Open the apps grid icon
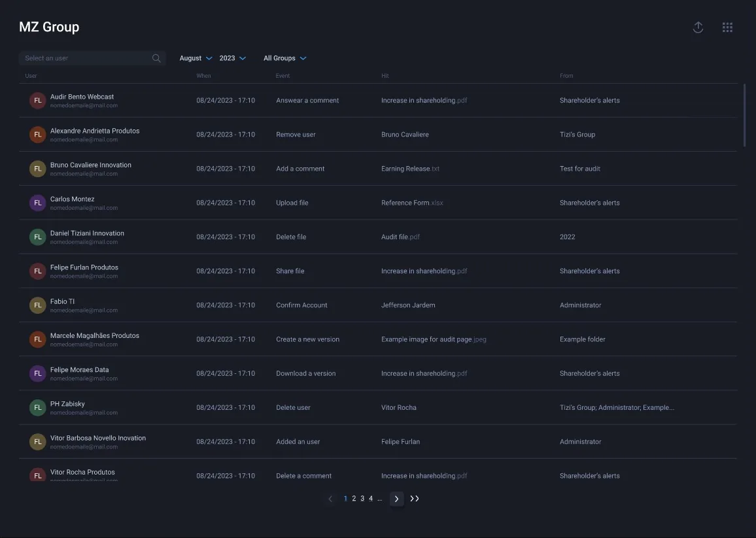Image resolution: width=756 pixels, height=538 pixels. (x=728, y=27)
